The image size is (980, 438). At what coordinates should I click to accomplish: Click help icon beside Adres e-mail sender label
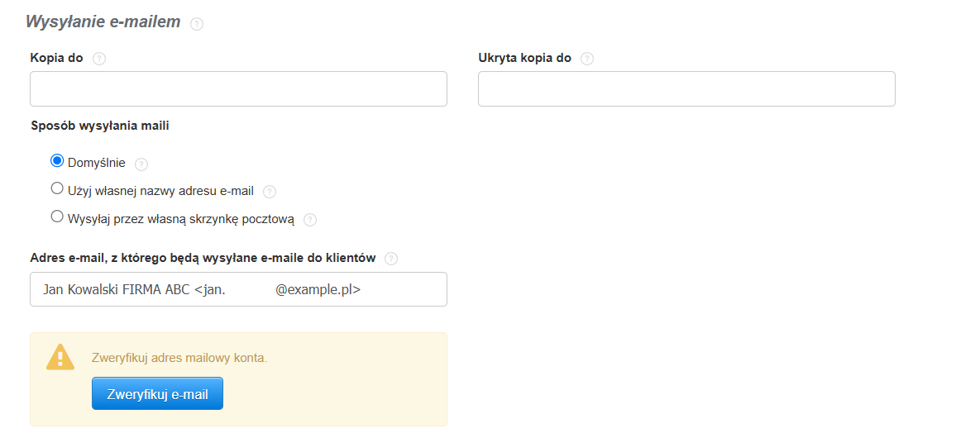coord(391,259)
